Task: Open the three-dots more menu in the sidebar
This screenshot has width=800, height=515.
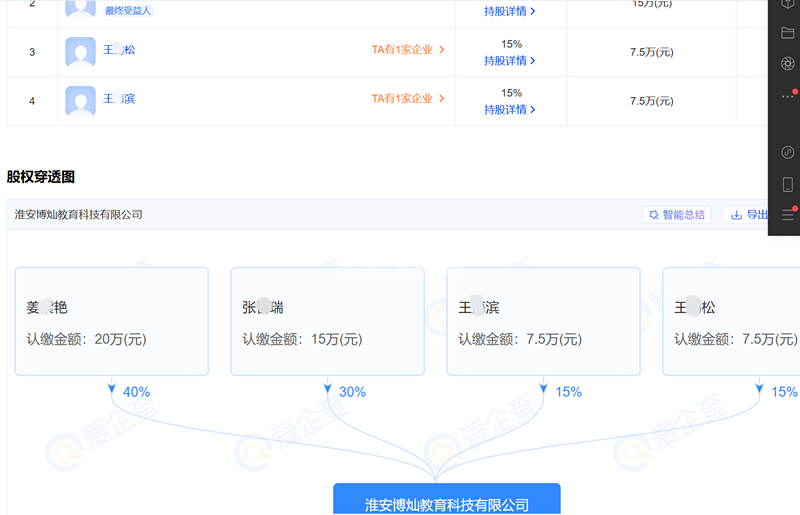Action: pos(787,96)
